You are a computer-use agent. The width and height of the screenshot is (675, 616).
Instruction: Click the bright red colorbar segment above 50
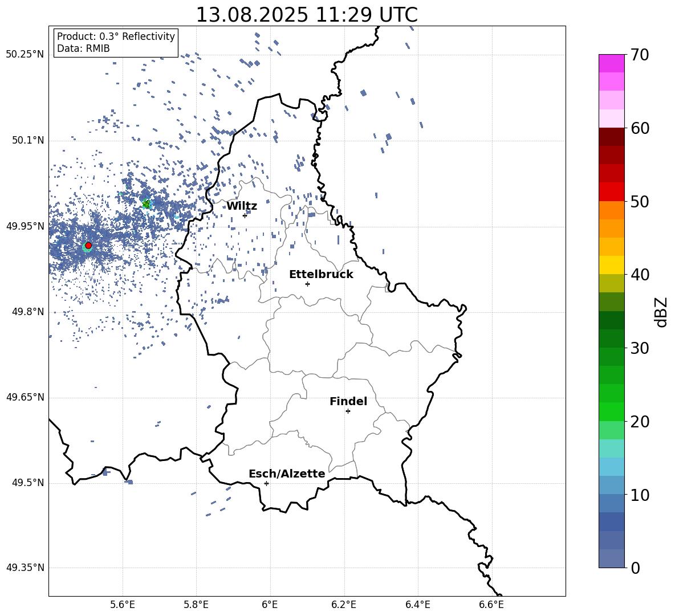click(x=612, y=192)
